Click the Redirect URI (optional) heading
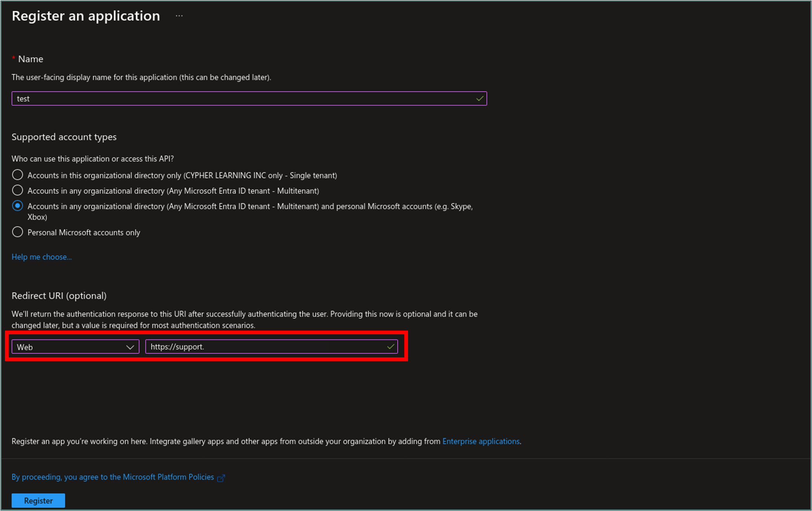The width and height of the screenshot is (812, 511). (59, 296)
